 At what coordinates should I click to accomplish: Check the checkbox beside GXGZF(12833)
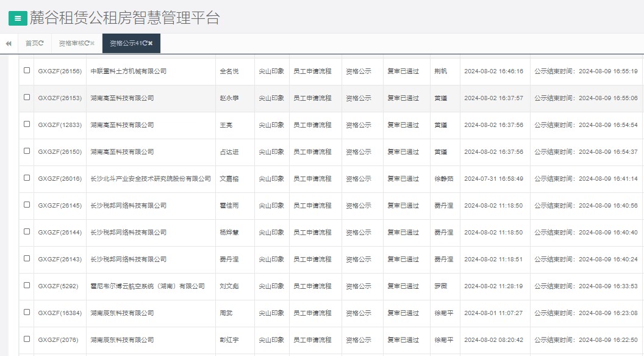26,125
